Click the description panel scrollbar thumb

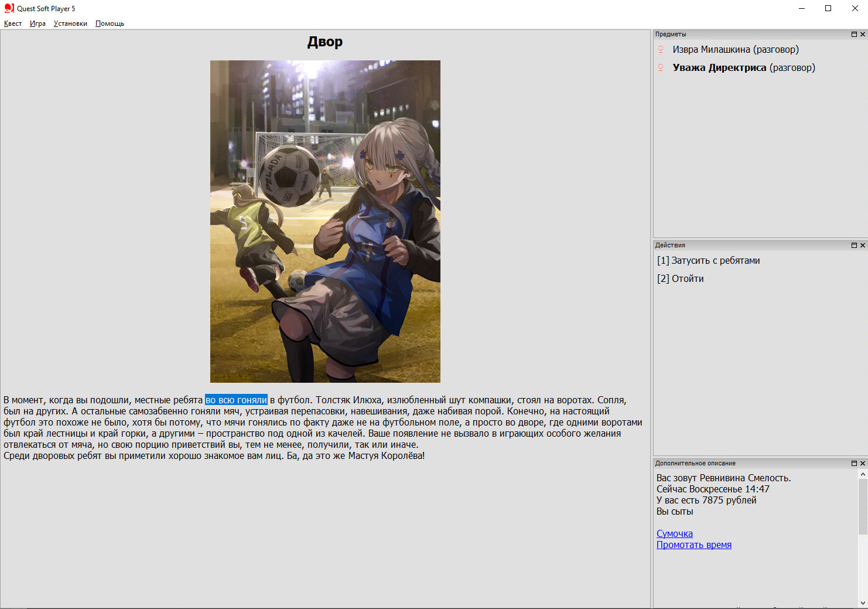point(863,507)
